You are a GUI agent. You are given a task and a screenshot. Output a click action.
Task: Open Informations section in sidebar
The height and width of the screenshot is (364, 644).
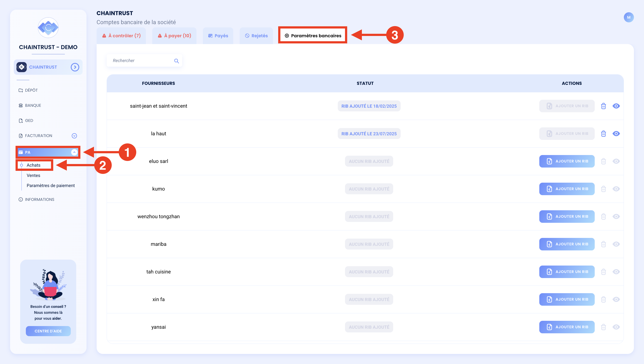point(36,200)
